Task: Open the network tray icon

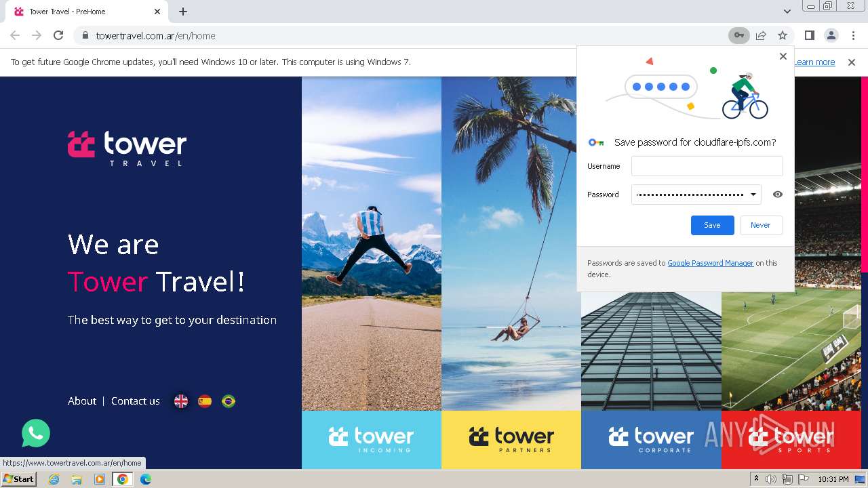Action: coord(787,479)
